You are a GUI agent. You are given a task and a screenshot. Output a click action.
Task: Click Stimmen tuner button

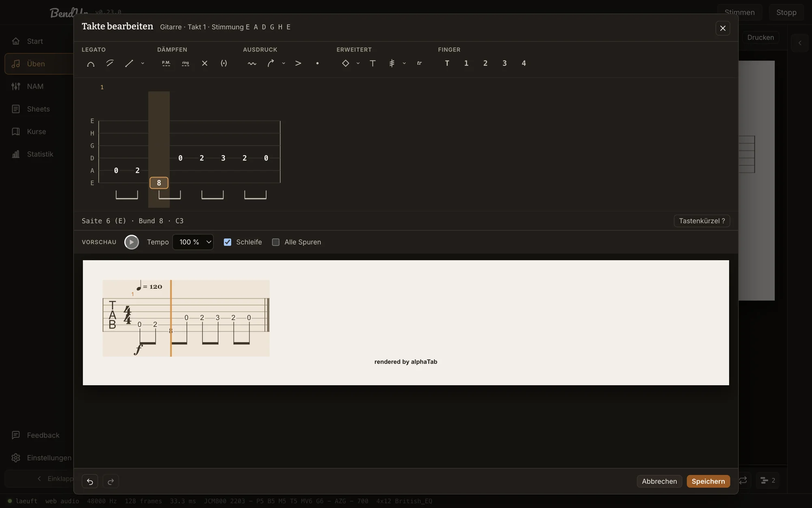pyautogui.click(x=739, y=12)
